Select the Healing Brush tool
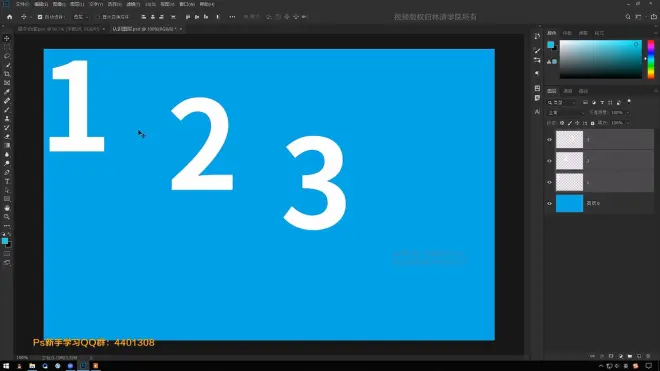660x371 pixels. 7,101
